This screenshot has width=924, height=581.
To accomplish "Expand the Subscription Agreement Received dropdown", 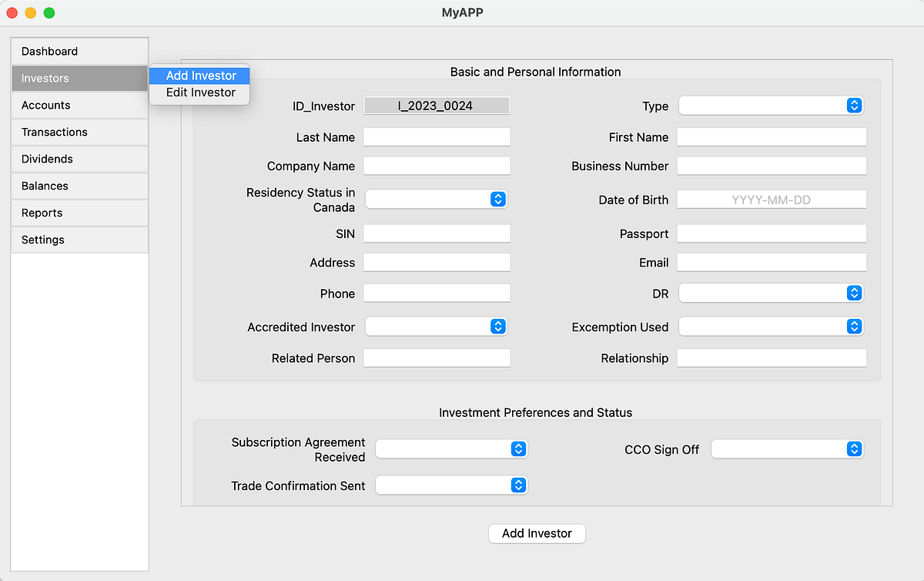I will click(451, 448).
